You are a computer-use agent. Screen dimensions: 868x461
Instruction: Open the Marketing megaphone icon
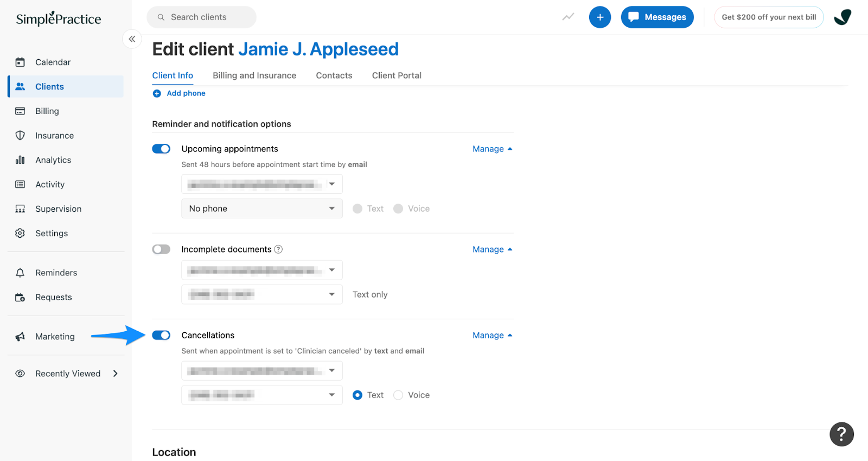click(x=20, y=337)
